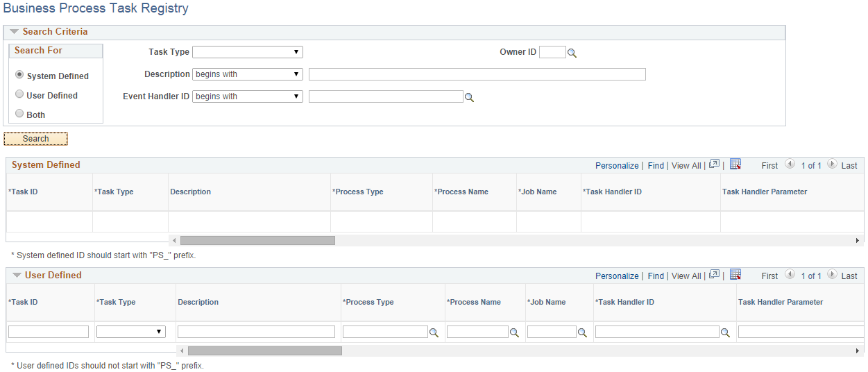
Task: Click Find link in User Defined grid
Action: click(x=656, y=276)
